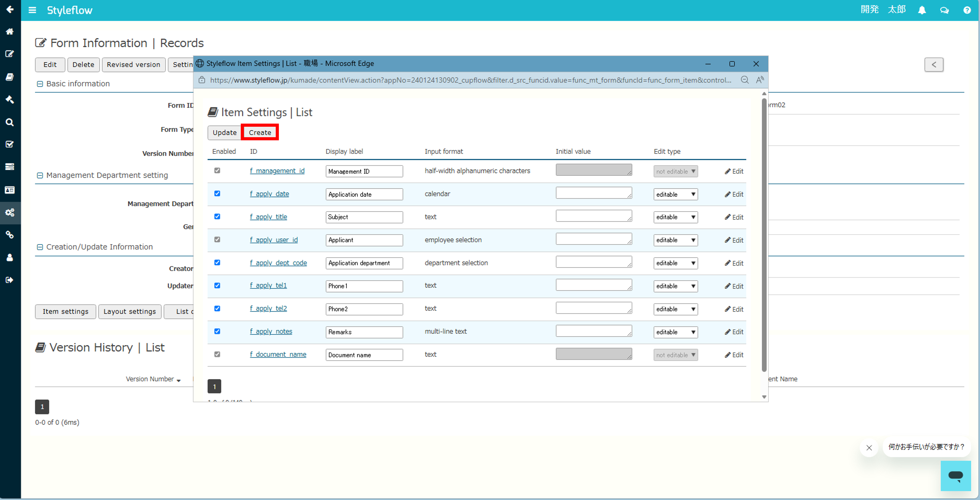Open Layout settings button
The image size is (980, 500).
(130, 312)
